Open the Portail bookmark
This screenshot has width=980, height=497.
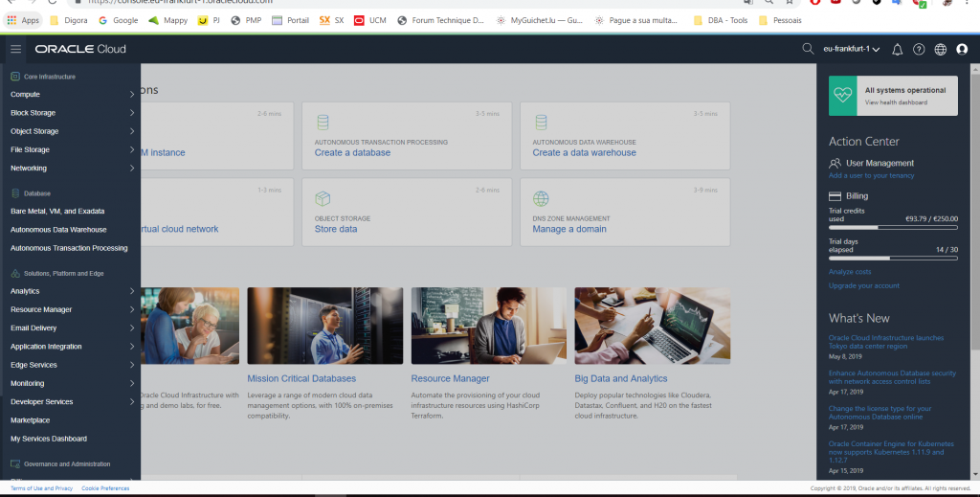click(x=291, y=20)
